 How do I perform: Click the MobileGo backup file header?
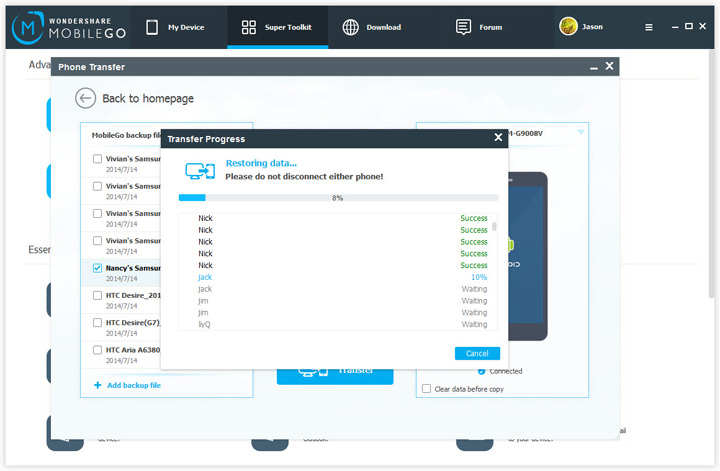point(126,135)
